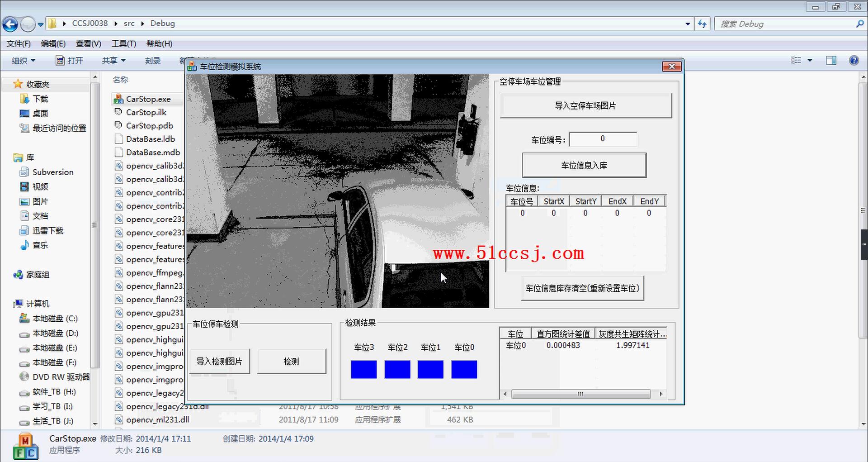This screenshot has height=462, width=868.
Task: Open the 文件(F) menu in Explorer
Action: pyautogui.click(x=19, y=44)
